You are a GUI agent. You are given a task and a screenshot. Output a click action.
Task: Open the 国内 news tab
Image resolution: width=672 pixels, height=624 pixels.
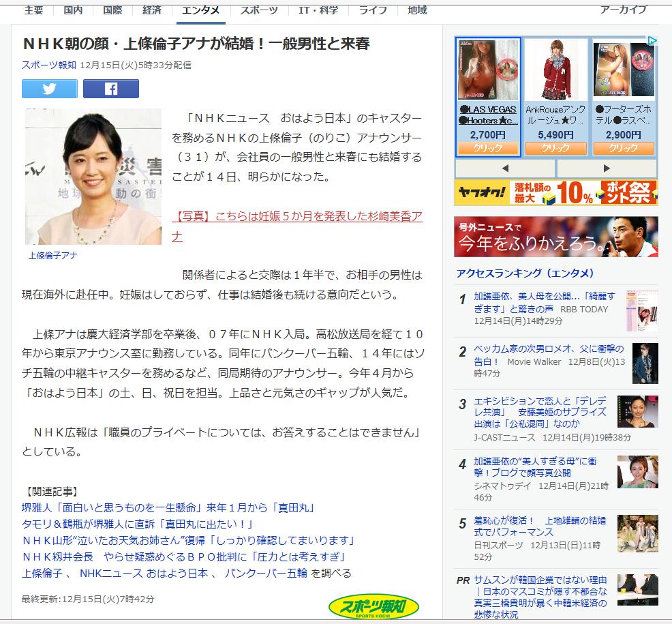pyautogui.click(x=73, y=10)
